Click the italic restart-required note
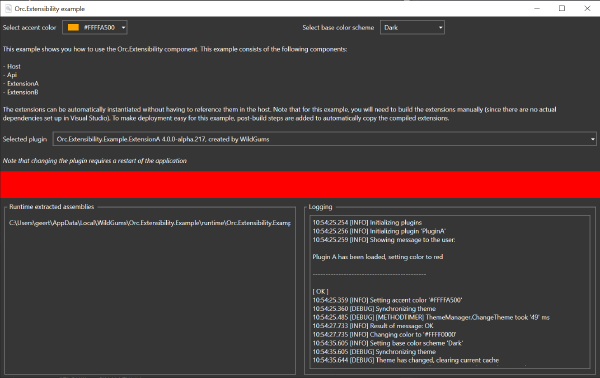Screen dimensions: 600x378 pos(95,161)
